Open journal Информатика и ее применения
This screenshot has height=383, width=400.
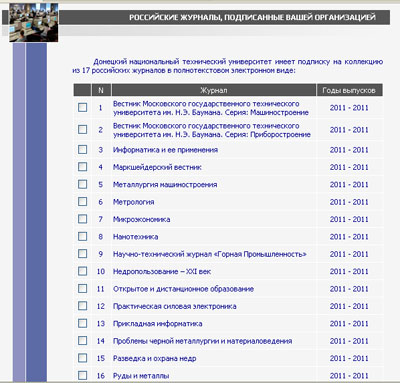click(x=165, y=150)
